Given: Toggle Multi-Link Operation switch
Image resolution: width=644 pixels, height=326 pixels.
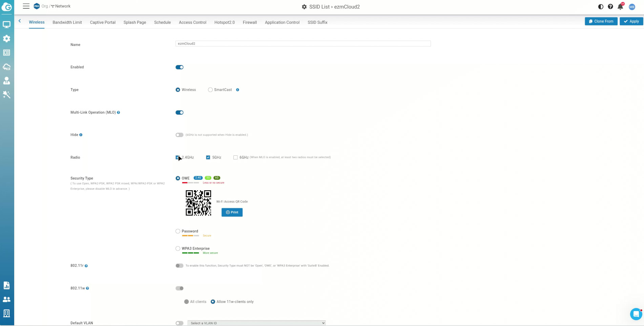Looking at the screenshot, I should coord(180,113).
